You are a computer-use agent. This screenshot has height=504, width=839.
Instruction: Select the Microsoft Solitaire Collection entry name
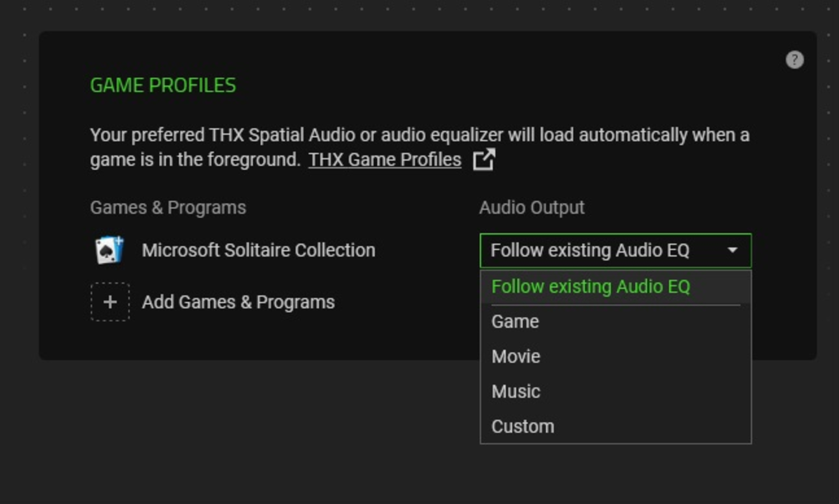tap(258, 250)
